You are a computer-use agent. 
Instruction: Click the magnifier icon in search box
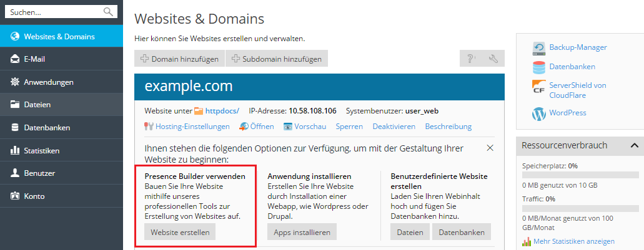click(109, 11)
